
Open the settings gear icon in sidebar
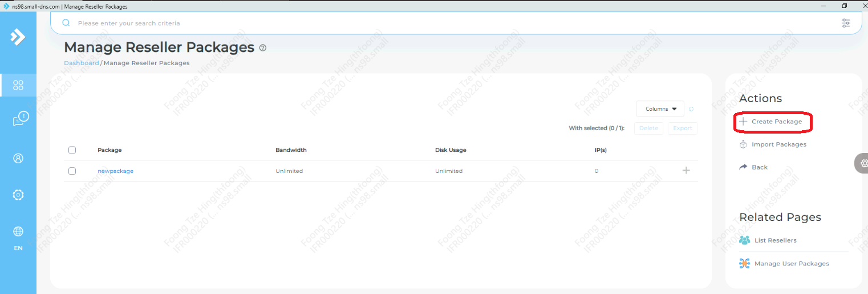click(18, 195)
